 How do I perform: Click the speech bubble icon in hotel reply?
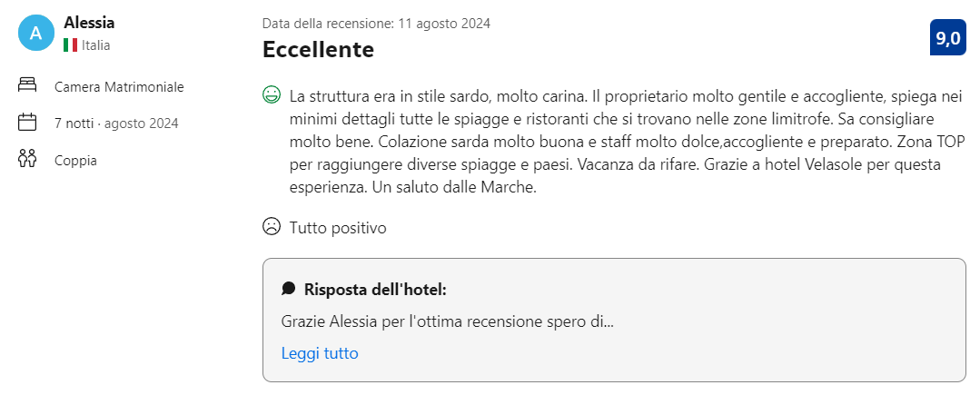click(x=289, y=289)
